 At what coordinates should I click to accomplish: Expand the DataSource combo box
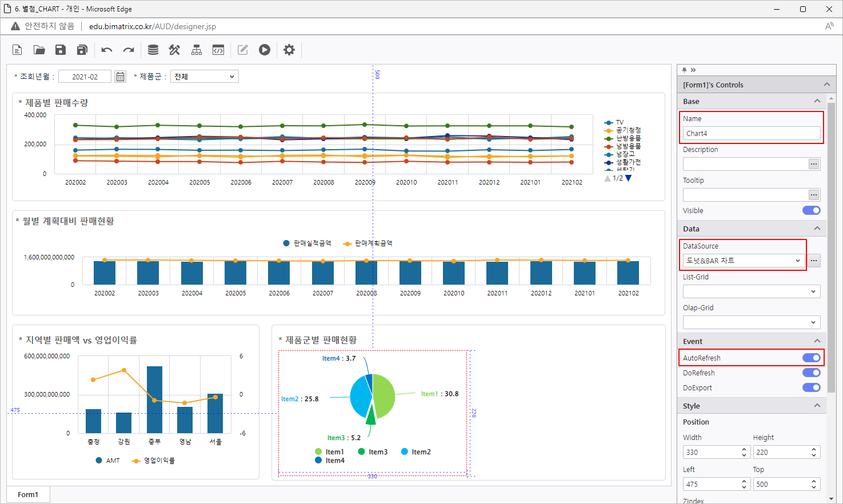744,261
